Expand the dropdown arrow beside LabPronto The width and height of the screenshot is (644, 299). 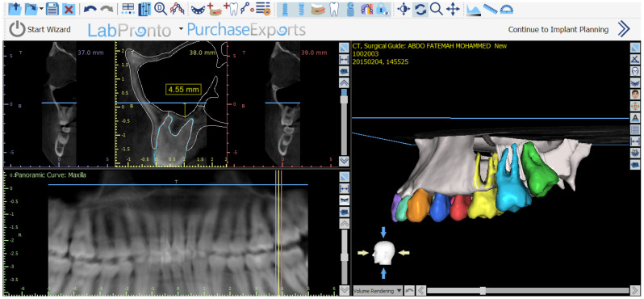coord(181,29)
